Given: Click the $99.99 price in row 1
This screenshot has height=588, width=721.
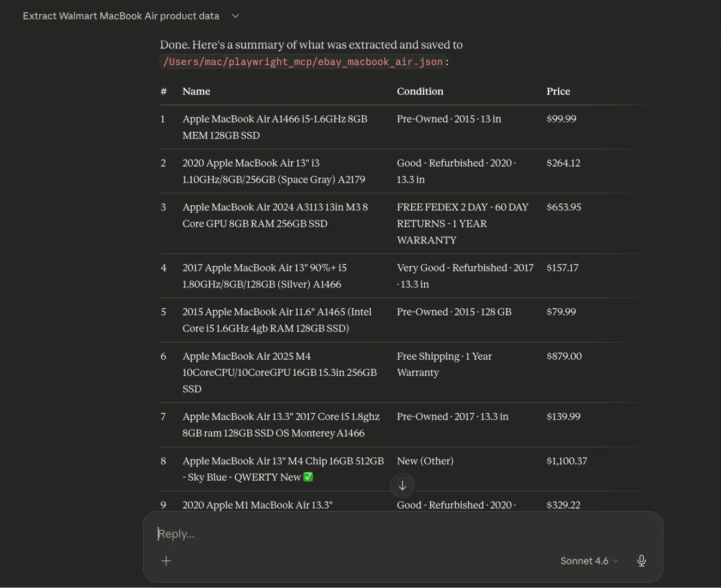Looking at the screenshot, I should (x=561, y=119).
